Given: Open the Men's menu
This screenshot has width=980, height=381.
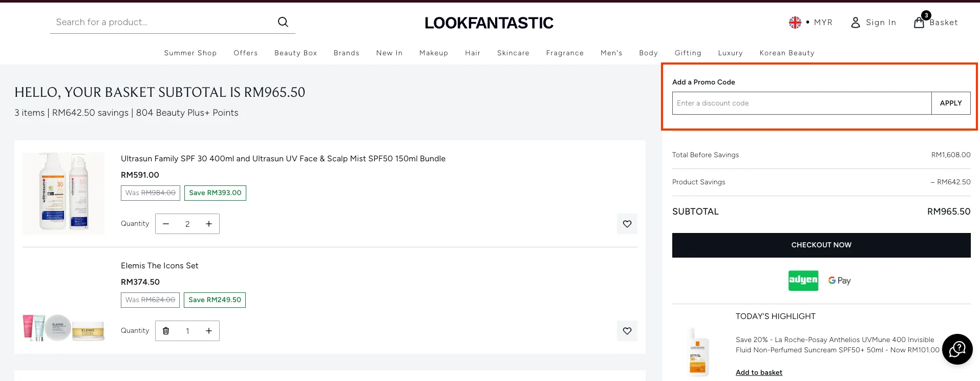Looking at the screenshot, I should (611, 53).
